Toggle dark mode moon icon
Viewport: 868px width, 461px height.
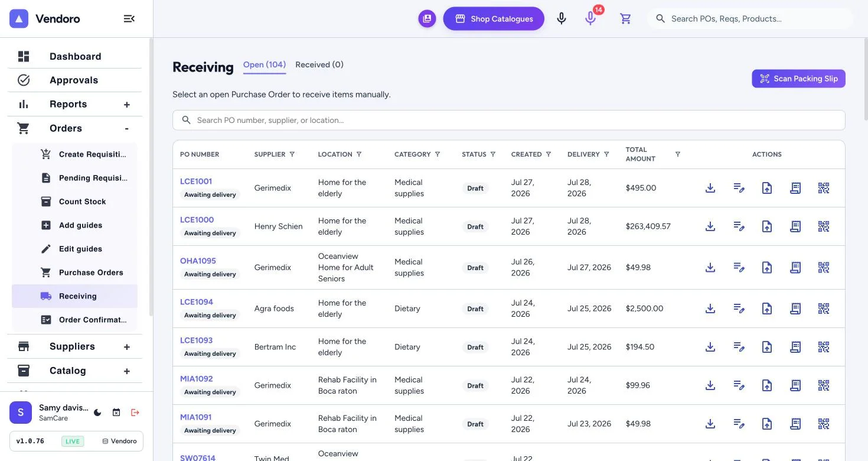[97, 413]
